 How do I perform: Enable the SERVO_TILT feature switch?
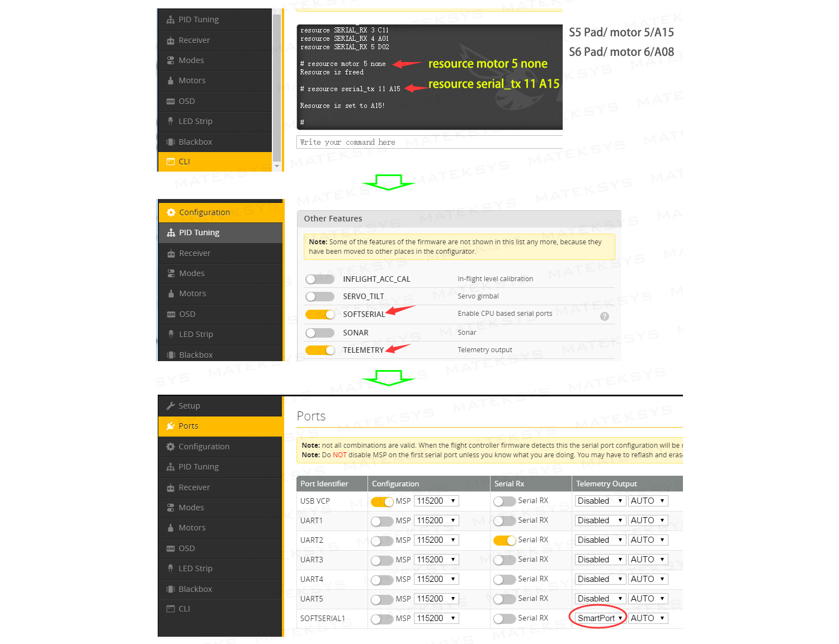320,296
